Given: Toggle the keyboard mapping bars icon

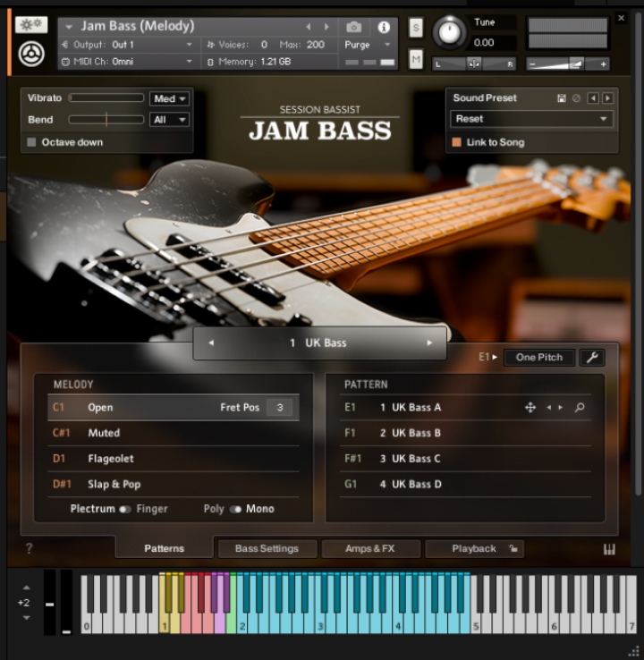Looking at the screenshot, I should pyautogui.click(x=609, y=549).
